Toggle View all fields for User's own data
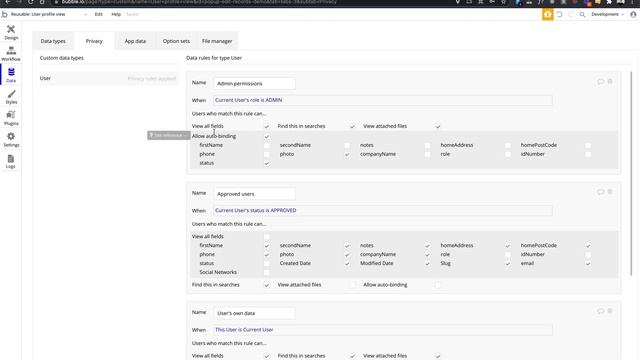The height and width of the screenshot is (360, 640). [267, 356]
